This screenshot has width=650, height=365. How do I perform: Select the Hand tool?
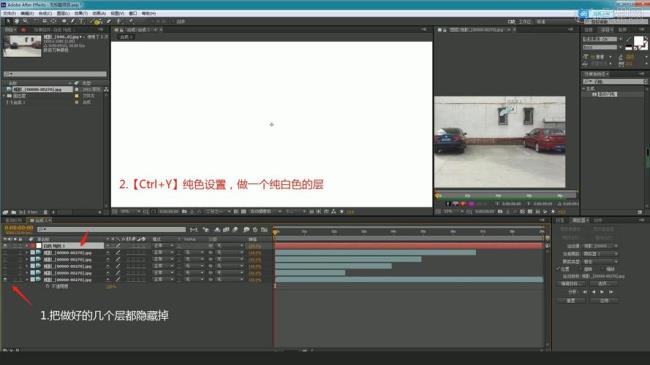[17, 21]
